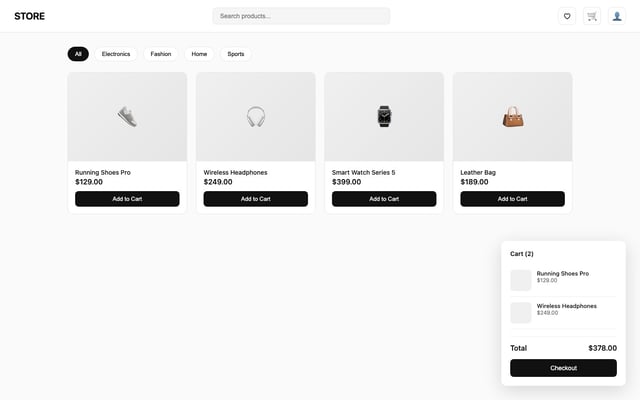Open the user account icon
Viewport: 640px width, 400px height.
[x=617, y=16]
